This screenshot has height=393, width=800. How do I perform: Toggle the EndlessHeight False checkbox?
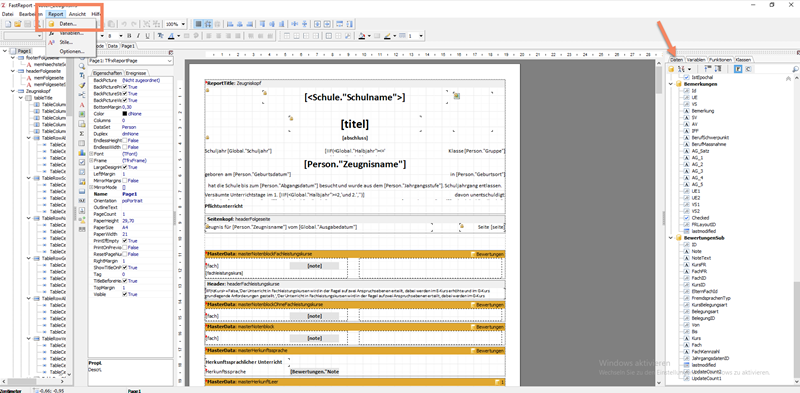pos(124,140)
